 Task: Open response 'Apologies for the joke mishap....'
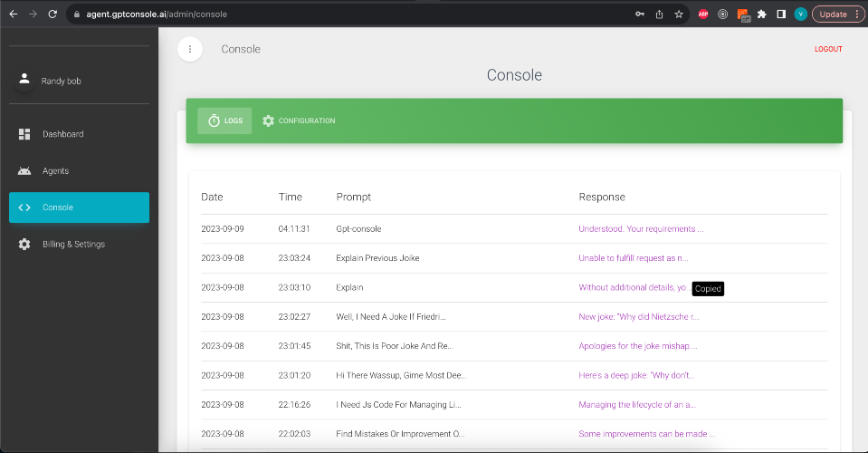point(638,346)
